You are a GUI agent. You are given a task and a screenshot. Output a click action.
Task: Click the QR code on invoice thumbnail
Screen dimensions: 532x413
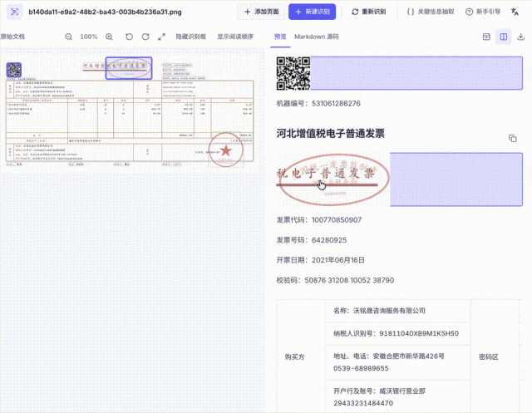click(x=14, y=70)
